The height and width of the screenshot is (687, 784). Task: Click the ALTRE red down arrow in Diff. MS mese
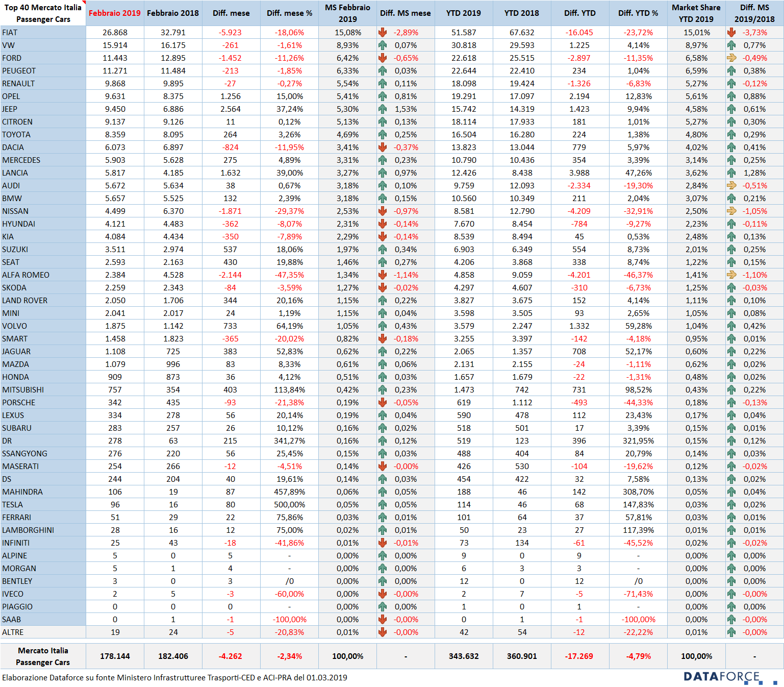pos(383,632)
